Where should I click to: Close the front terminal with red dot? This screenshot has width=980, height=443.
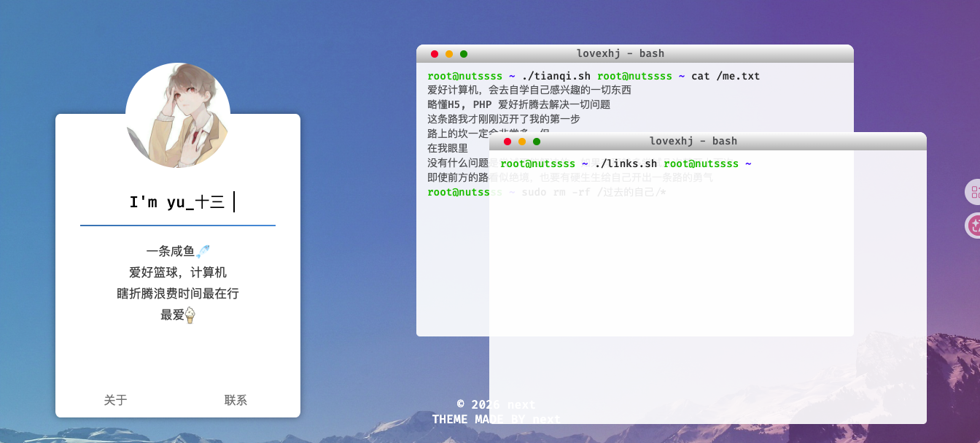(507, 142)
